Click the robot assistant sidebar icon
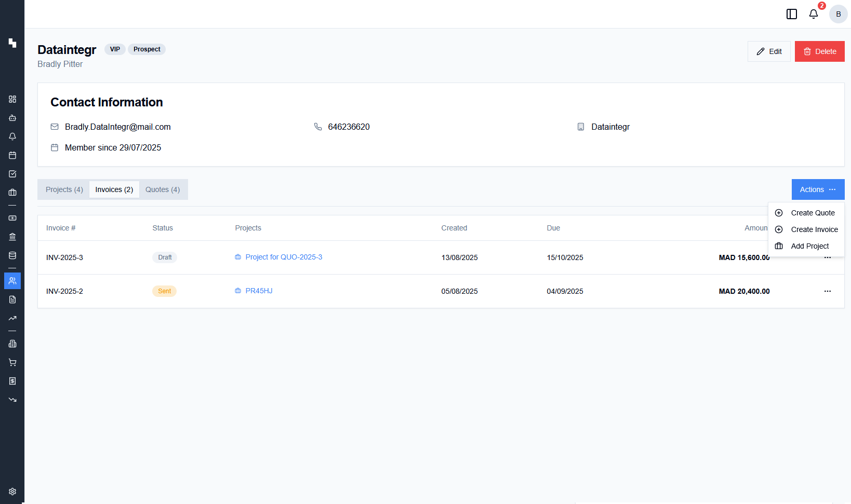The width and height of the screenshot is (851, 504). point(12,118)
